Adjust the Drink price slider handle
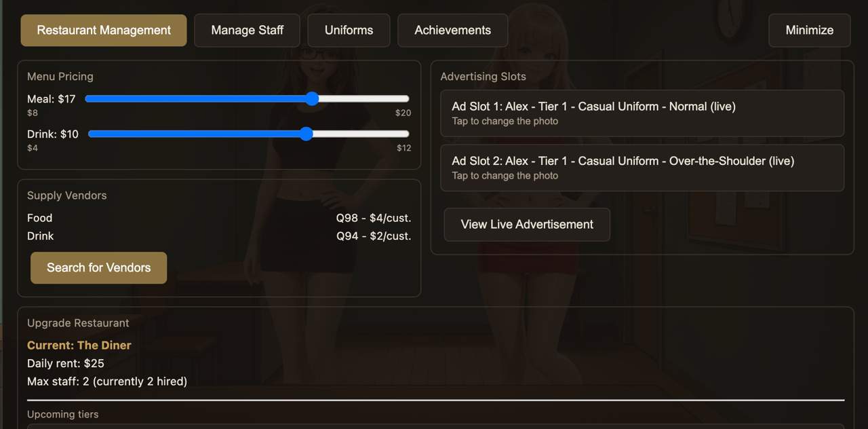This screenshot has width=868, height=429. click(306, 134)
